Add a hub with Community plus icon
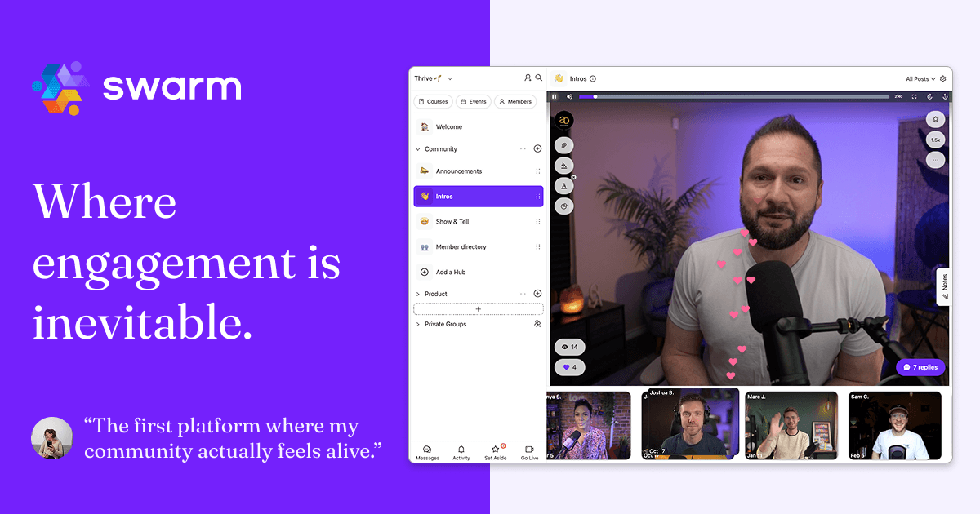980x514 pixels. (537, 149)
